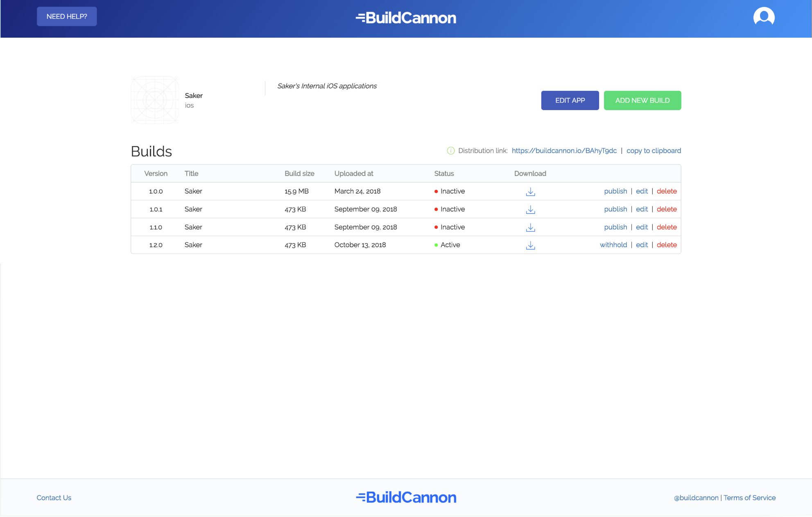
Task: Download the active 1.2.0 build
Action: click(x=530, y=245)
